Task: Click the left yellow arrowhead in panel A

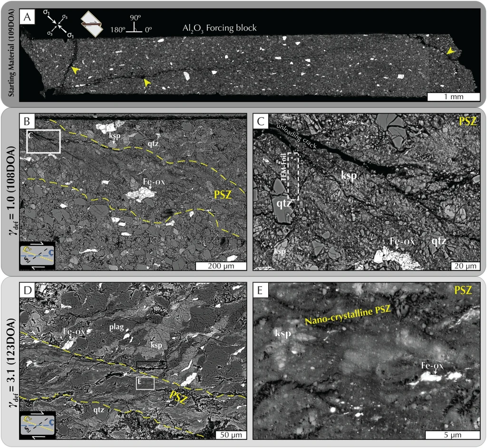Action: coord(75,70)
